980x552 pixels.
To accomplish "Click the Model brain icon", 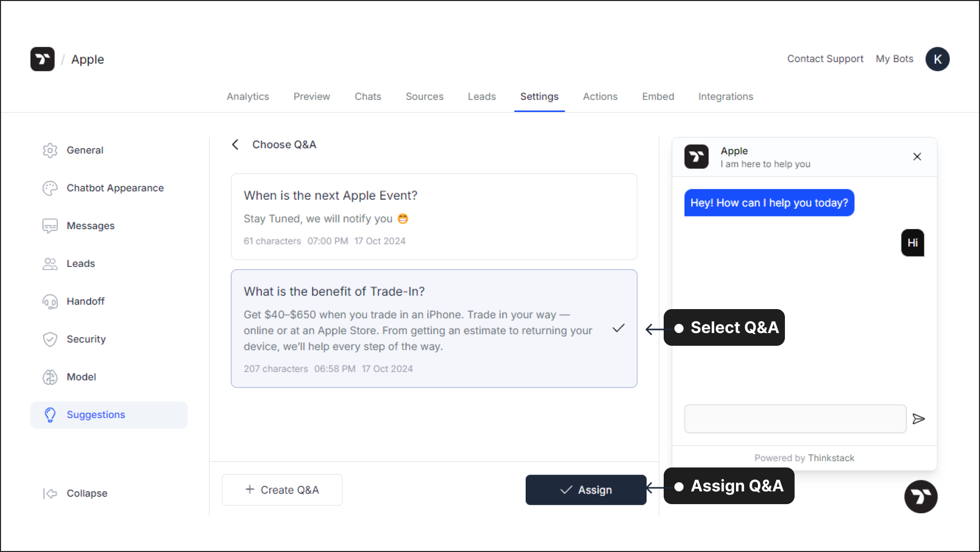I will tap(50, 377).
